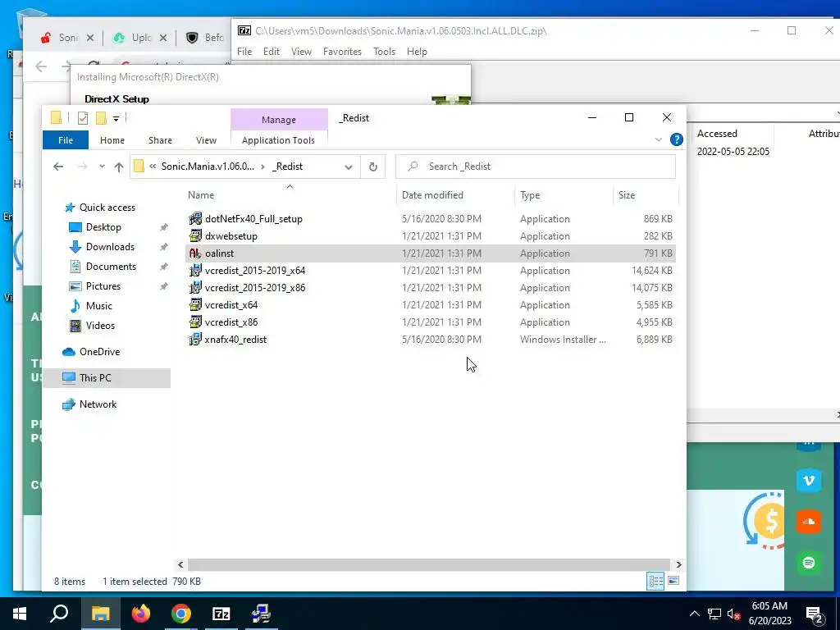This screenshot has width=840, height=630.
Task: Open the Home ribbon tab
Action: (x=112, y=140)
